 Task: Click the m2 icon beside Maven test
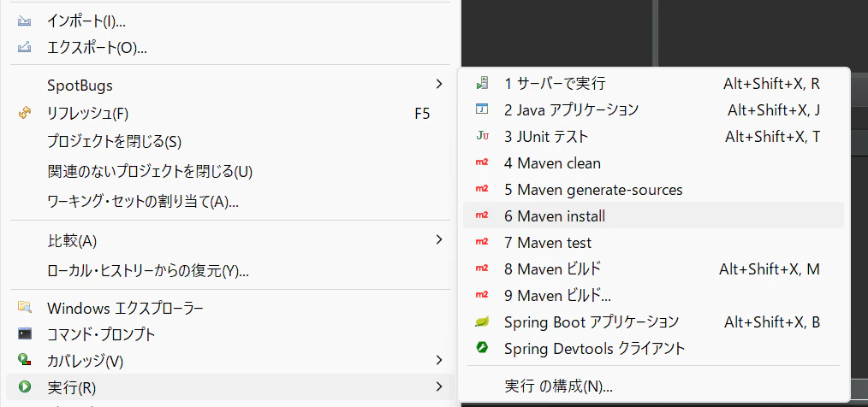pyautogui.click(x=482, y=242)
